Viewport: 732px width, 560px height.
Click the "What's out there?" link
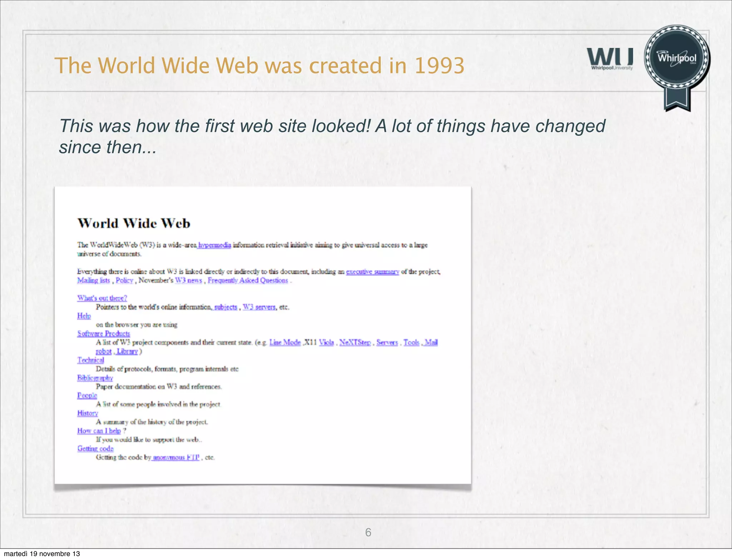102,298
